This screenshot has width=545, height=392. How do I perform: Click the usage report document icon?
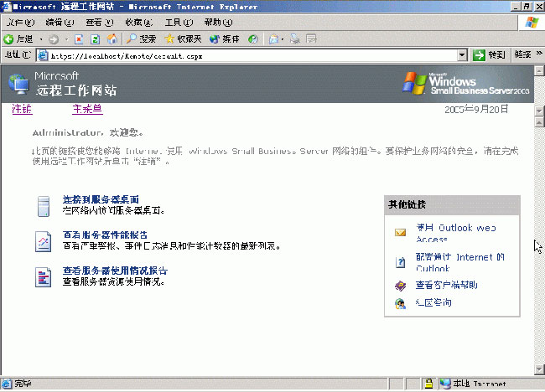click(x=43, y=277)
